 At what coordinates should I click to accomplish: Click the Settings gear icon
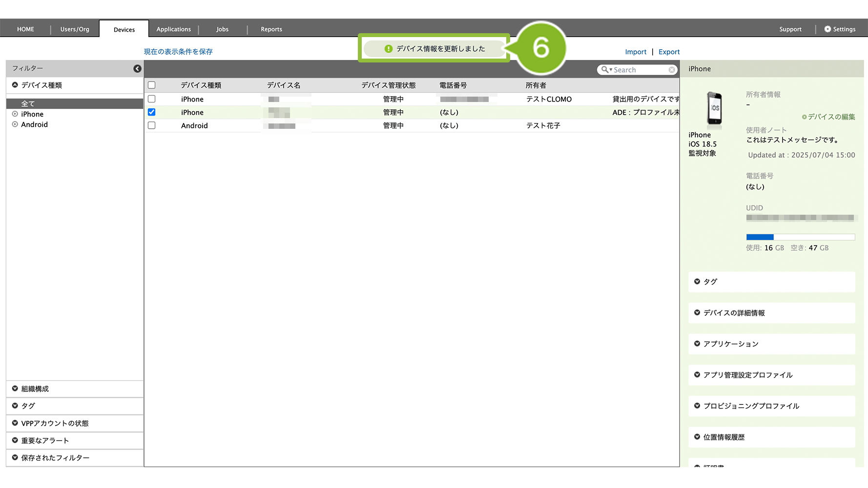pos(827,29)
